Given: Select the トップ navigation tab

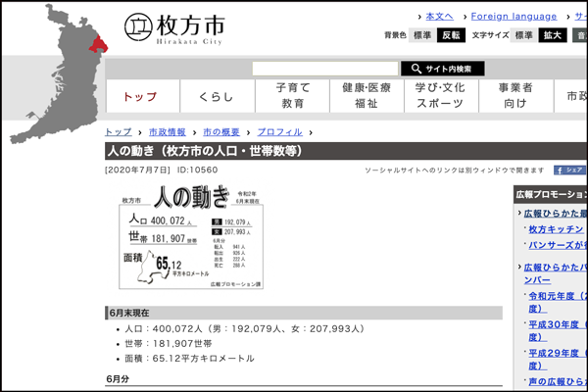Looking at the screenshot, I should click(x=142, y=96).
